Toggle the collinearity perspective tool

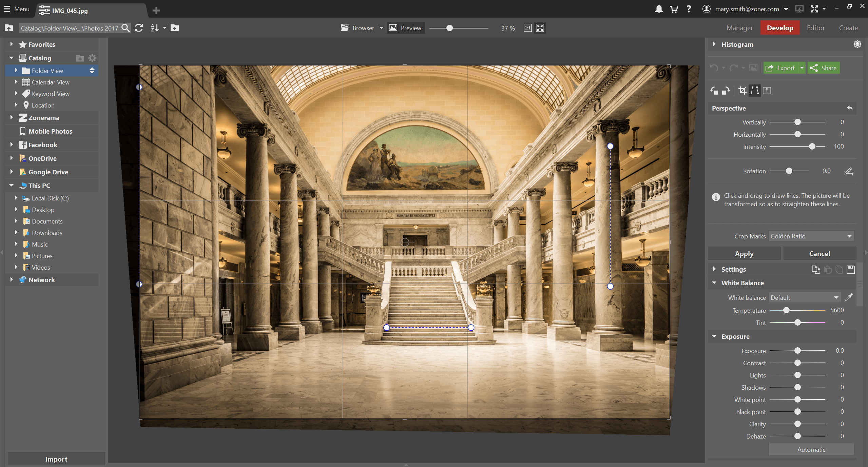tap(755, 91)
